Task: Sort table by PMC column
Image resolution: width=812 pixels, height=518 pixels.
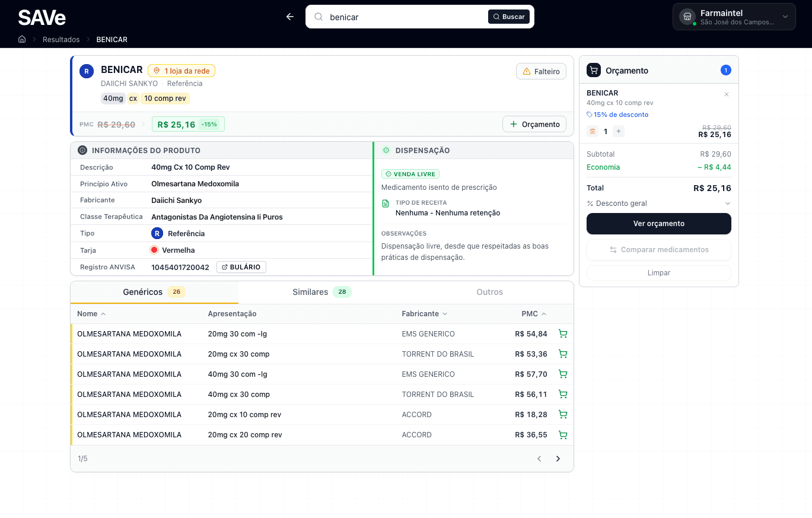Action: point(533,314)
